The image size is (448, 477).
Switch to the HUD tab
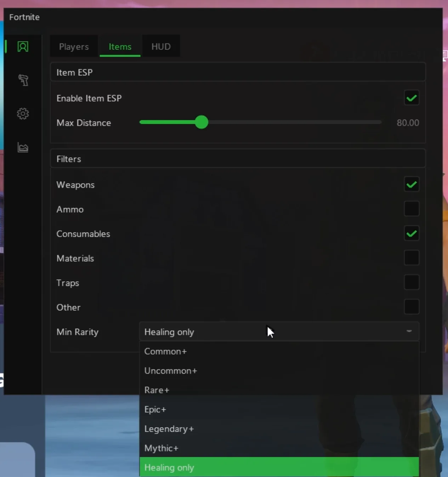(161, 46)
